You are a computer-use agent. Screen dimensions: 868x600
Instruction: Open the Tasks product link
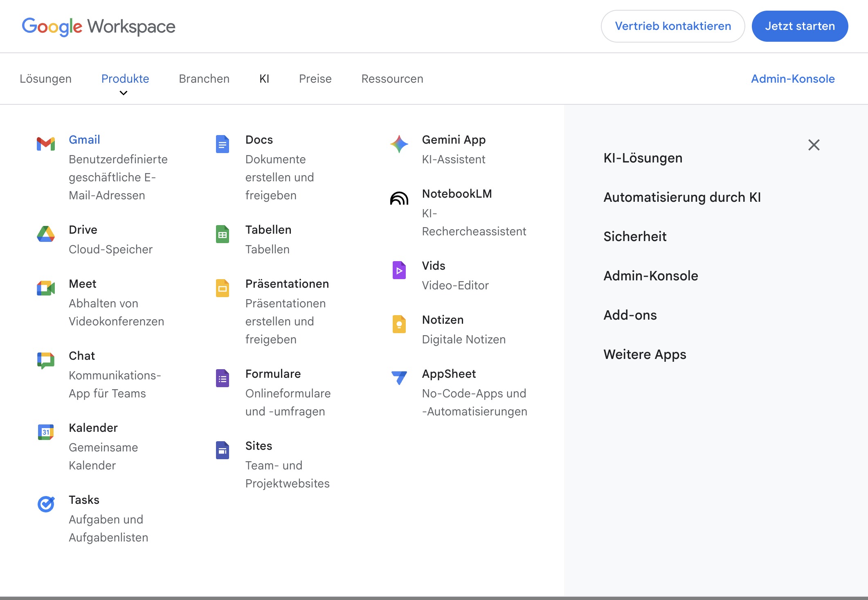(84, 500)
